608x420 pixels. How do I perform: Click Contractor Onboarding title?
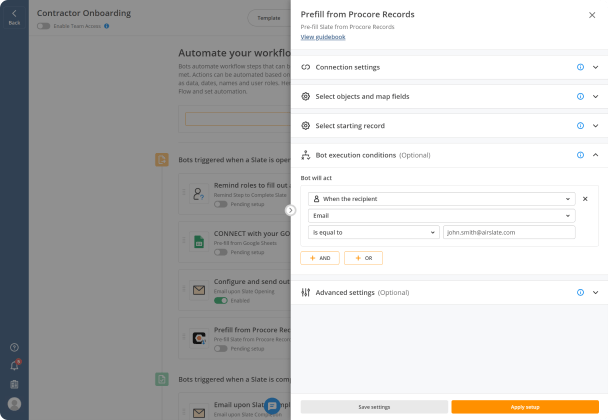point(84,13)
